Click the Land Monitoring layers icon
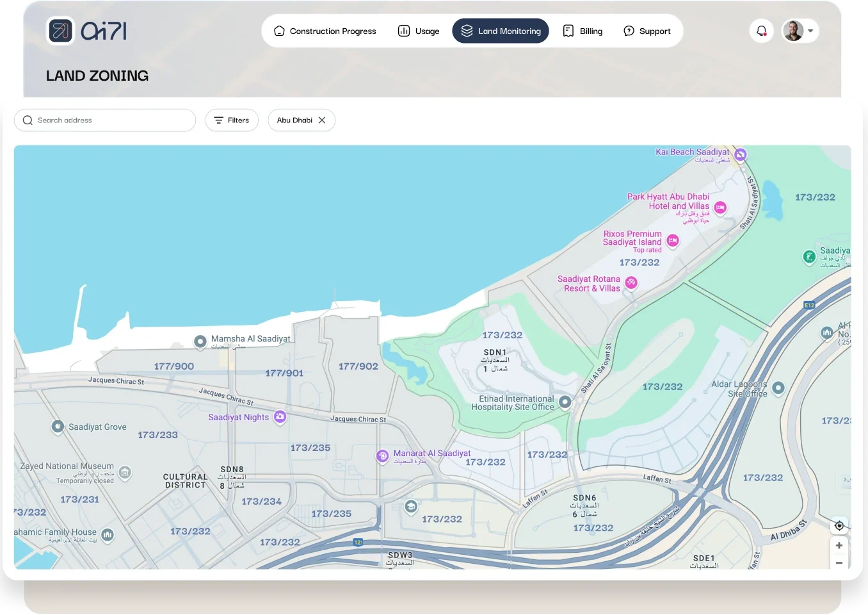The height and width of the screenshot is (615, 868). pyautogui.click(x=467, y=31)
